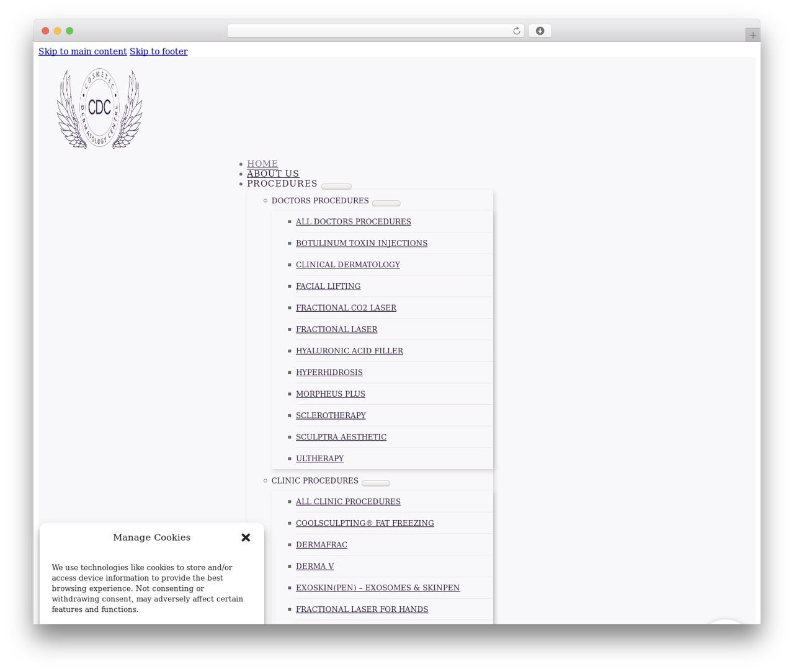Toggle the Clinic Procedures submenu button

point(376,483)
